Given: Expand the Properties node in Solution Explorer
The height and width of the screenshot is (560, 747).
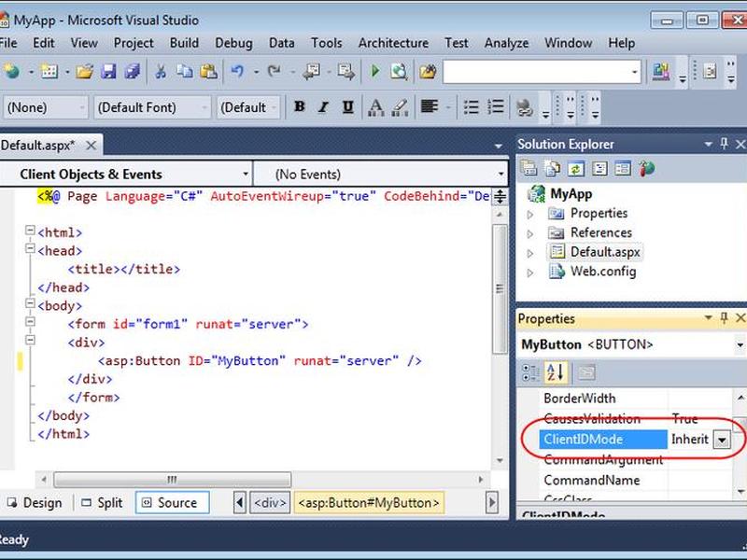Looking at the screenshot, I should click(x=530, y=215).
